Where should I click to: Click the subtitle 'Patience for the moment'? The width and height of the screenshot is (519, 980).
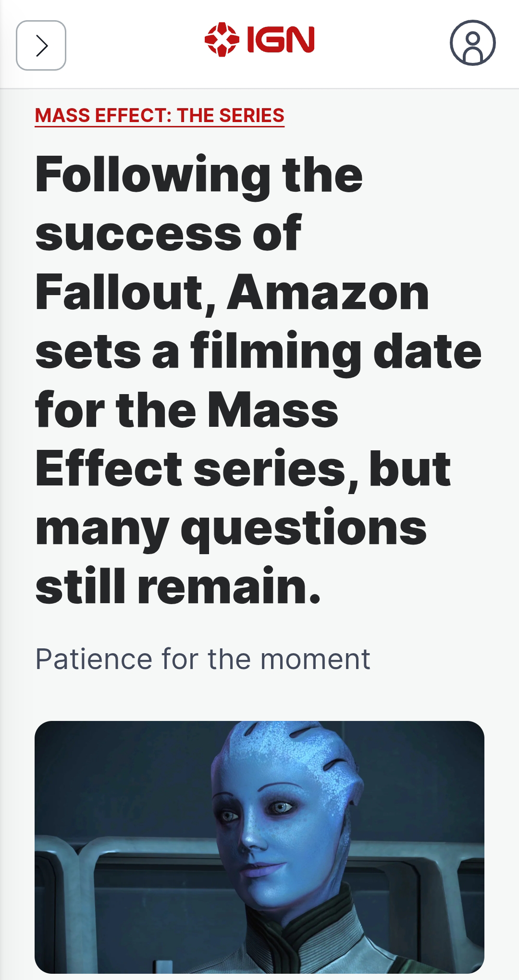coord(202,658)
